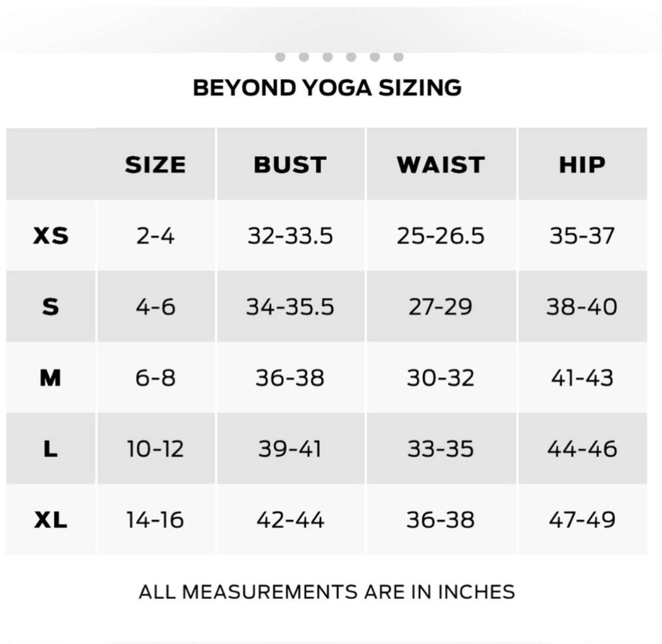Click the SIZE column header
The image size is (662, 644).
[x=155, y=164]
